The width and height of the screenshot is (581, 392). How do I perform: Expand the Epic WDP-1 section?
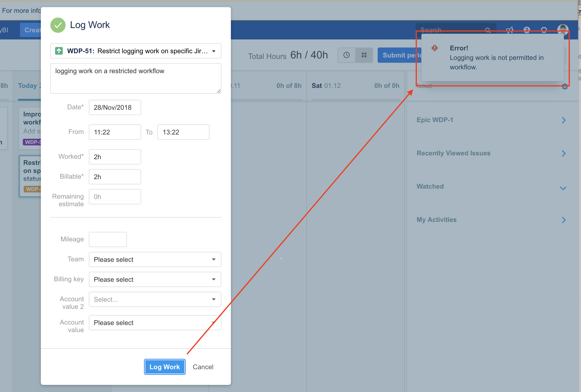(563, 120)
